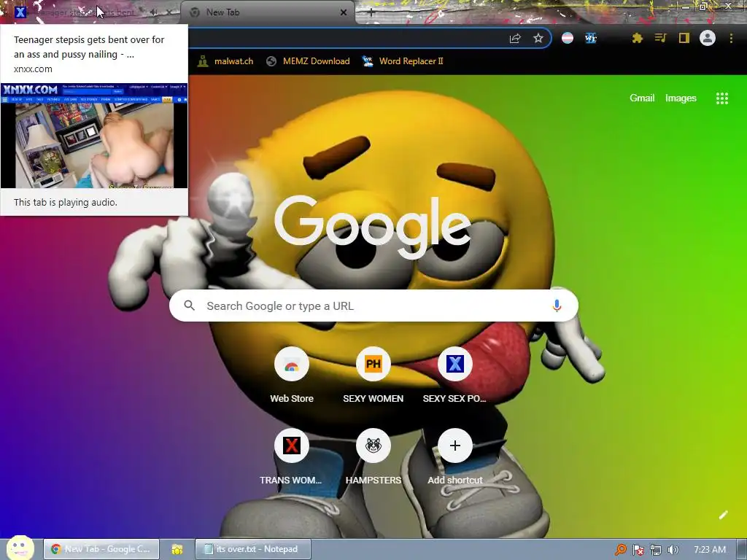
Task: Customize this page with pencil icon
Action: click(723, 515)
